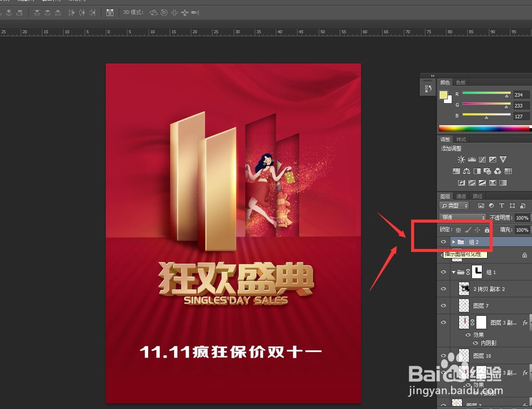The width and height of the screenshot is (532, 409).
Task: Click the 不透明度 opacity value field
Action: pos(522,218)
